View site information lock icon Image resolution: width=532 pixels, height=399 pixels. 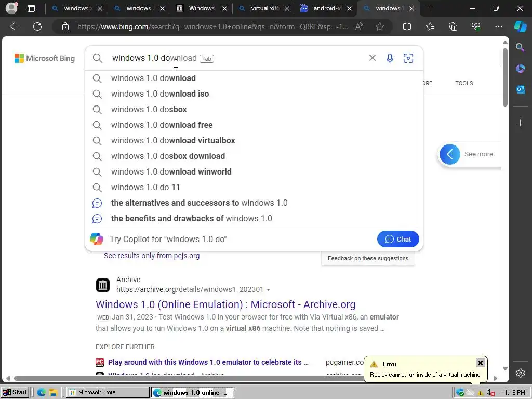[65, 26]
